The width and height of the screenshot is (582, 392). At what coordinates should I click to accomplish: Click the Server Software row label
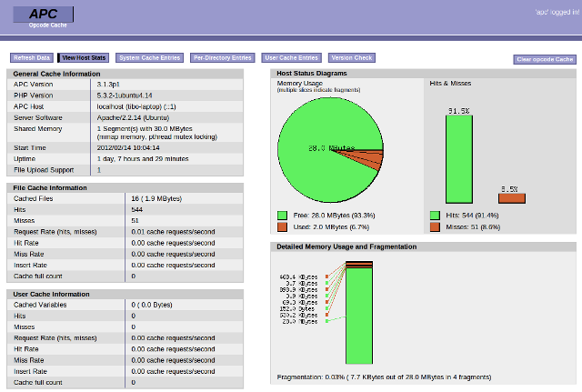click(x=38, y=117)
